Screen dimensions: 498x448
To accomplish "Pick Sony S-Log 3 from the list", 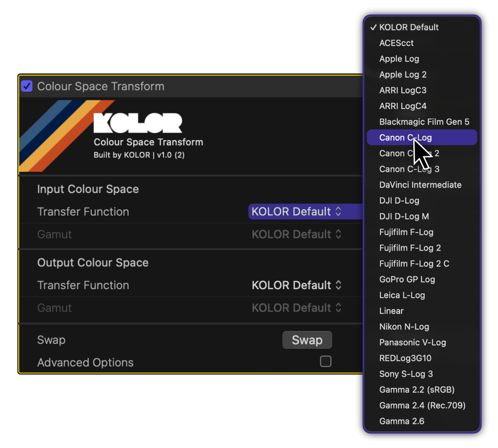I will coord(405,374).
